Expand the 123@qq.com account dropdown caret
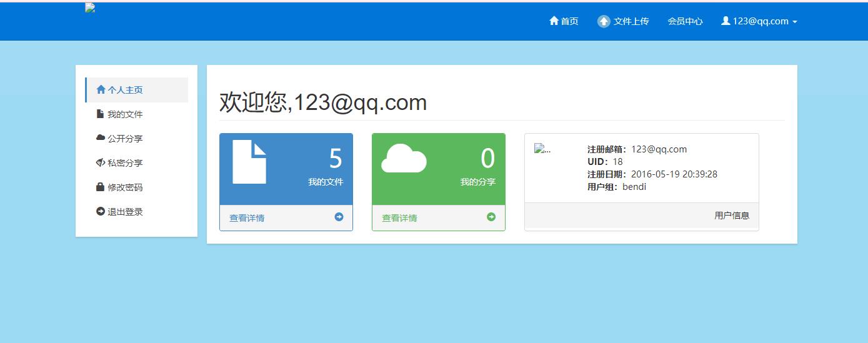 (x=795, y=22)
